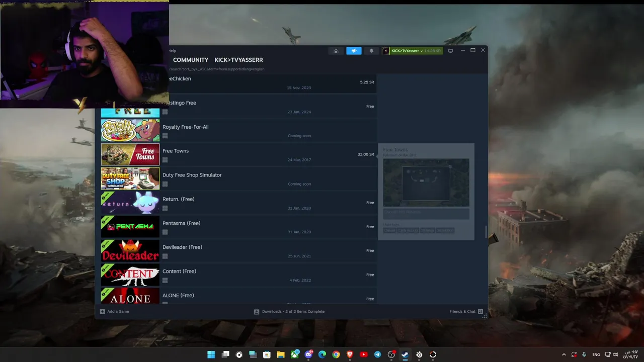Screen dimensions: 644x362
Task: Click Windows platform icon under Free Towns
Action: (165, 160)
